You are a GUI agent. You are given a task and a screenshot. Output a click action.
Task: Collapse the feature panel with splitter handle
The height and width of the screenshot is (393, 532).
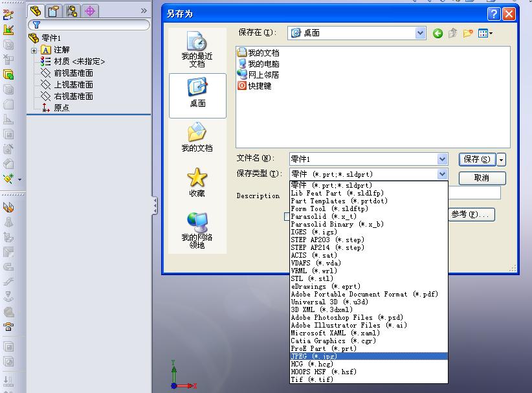(x=155, y=206)
